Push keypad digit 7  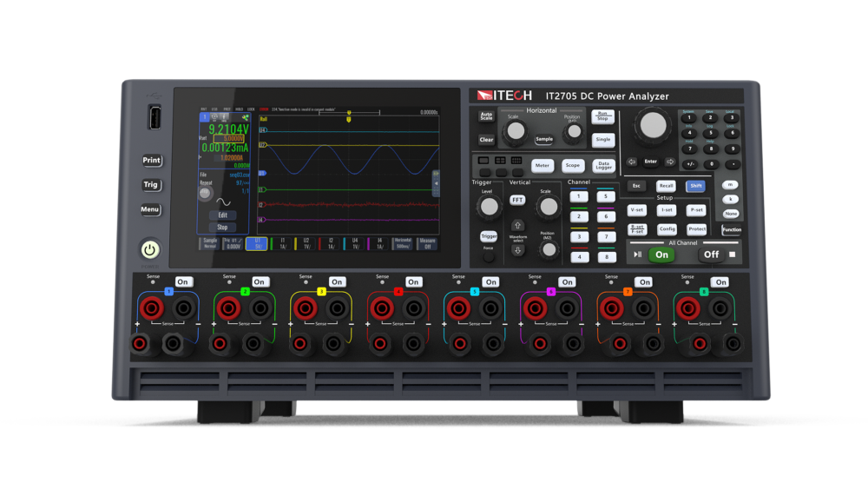[690, 149]
